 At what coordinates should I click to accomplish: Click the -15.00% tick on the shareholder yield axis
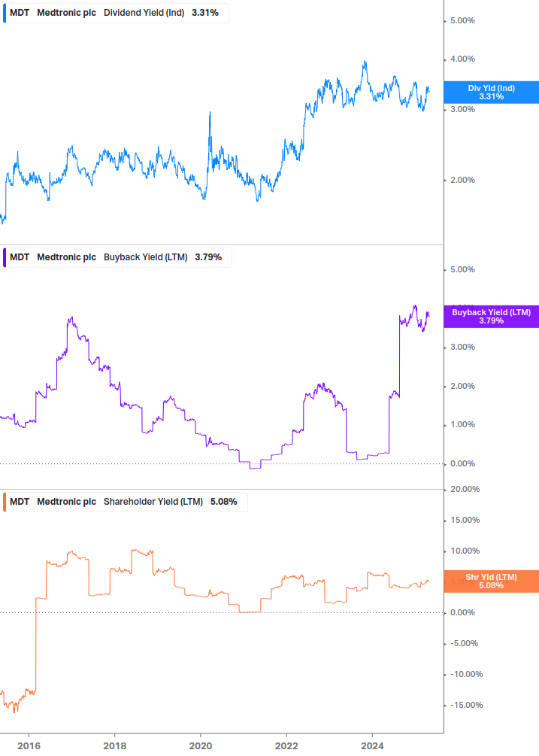[466, 706]
